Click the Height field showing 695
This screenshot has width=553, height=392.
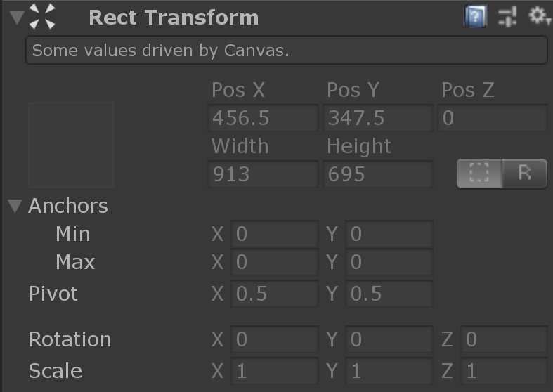click(378, 174)
